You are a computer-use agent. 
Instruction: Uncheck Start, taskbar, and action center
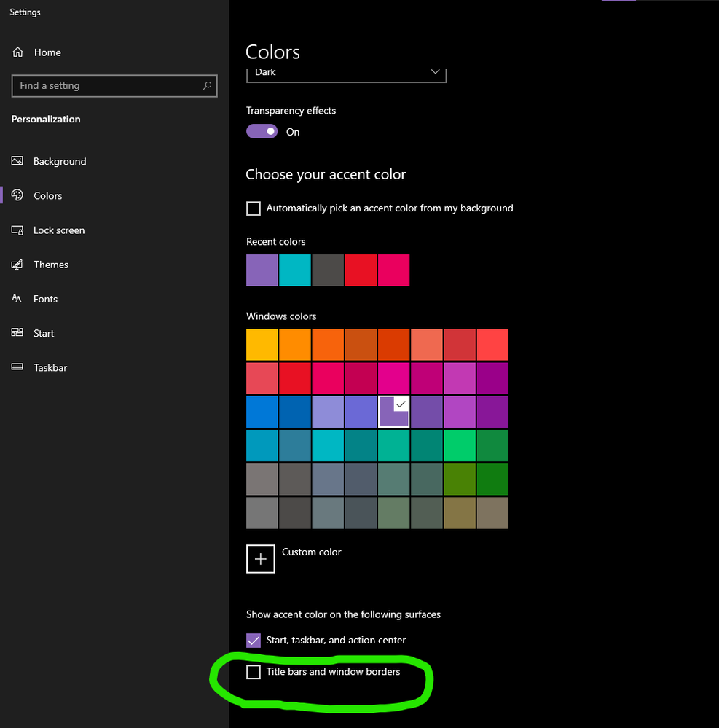(254, 641)
